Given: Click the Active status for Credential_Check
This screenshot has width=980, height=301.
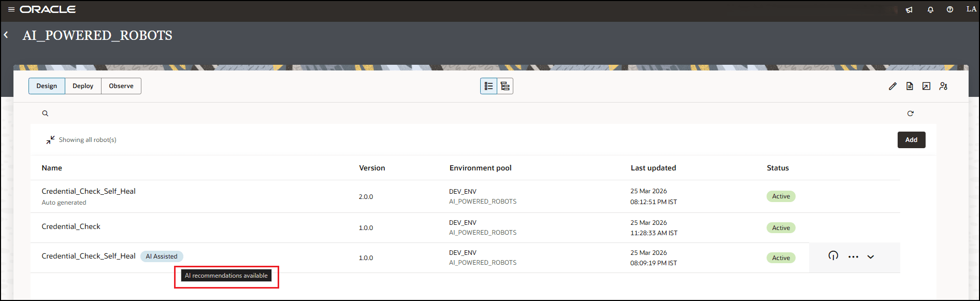Looking at the screenshot, I should pos(781,228).
